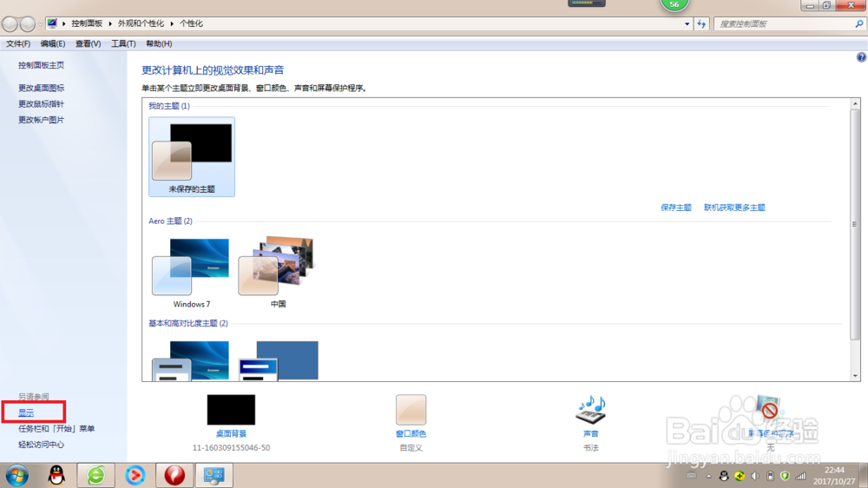Image resolution: width=868 pixels, height=488 pixels.
Task: Click the battery tray icon
Action: 770,476
